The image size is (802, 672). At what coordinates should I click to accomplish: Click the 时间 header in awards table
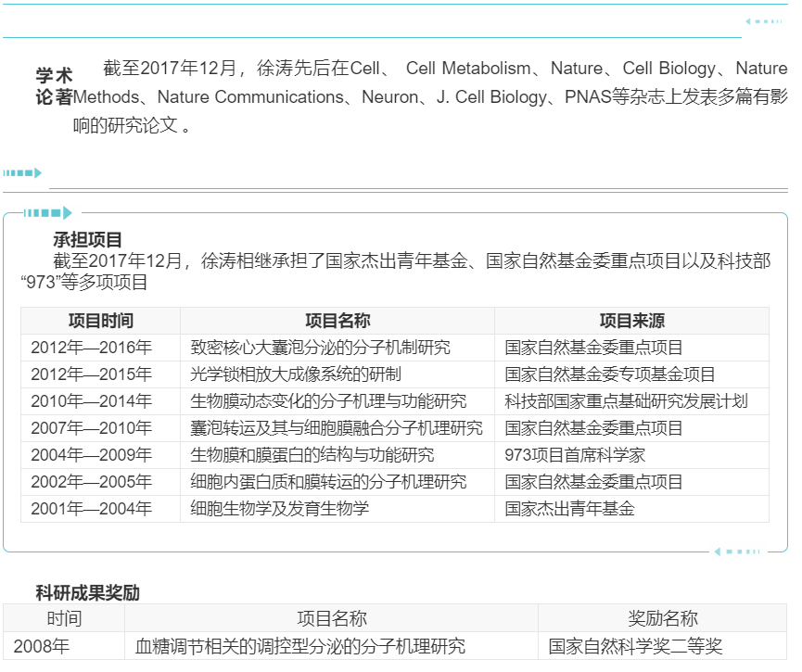(64, 619)
